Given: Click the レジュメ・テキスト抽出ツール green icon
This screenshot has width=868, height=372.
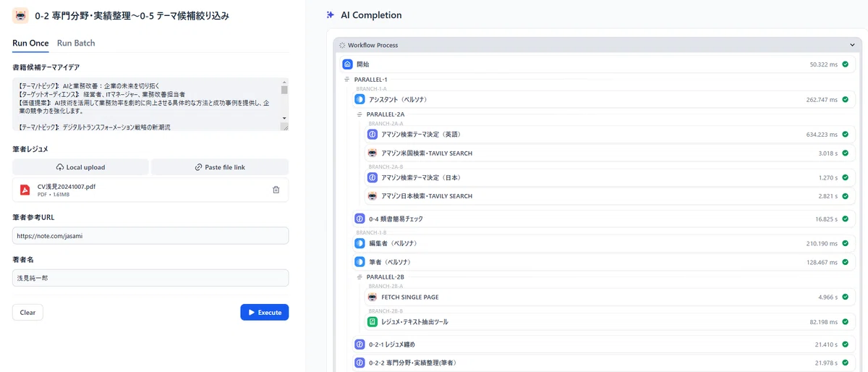Looking at the screenshot, I should pos(372,321).
